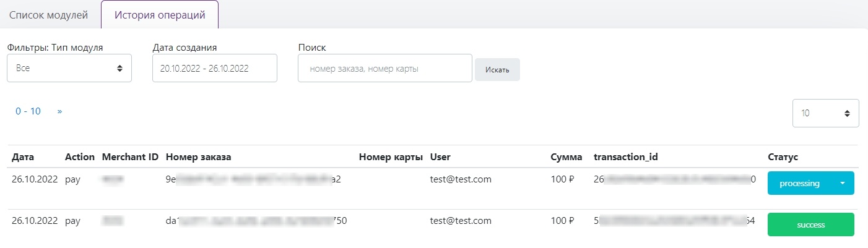
Task: Focus the Поиск order number search field
Action: pyautogui.click(x=384, y=69)
